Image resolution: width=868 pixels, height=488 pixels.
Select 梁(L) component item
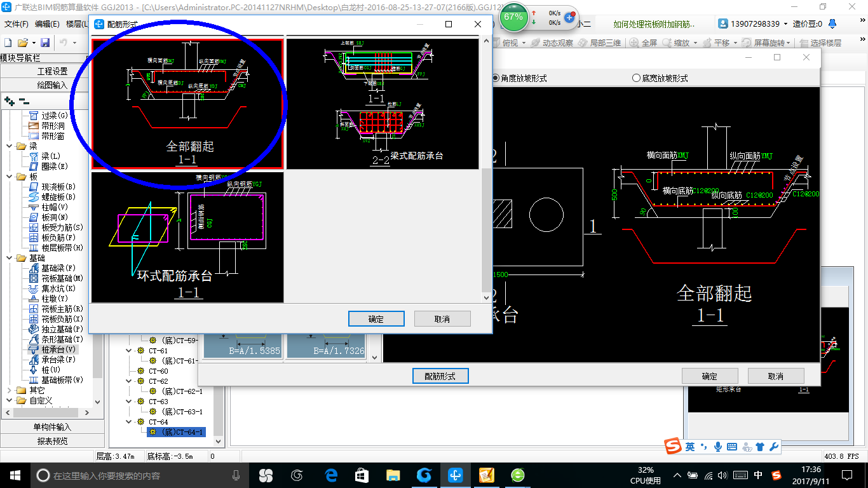click(51, 156)
